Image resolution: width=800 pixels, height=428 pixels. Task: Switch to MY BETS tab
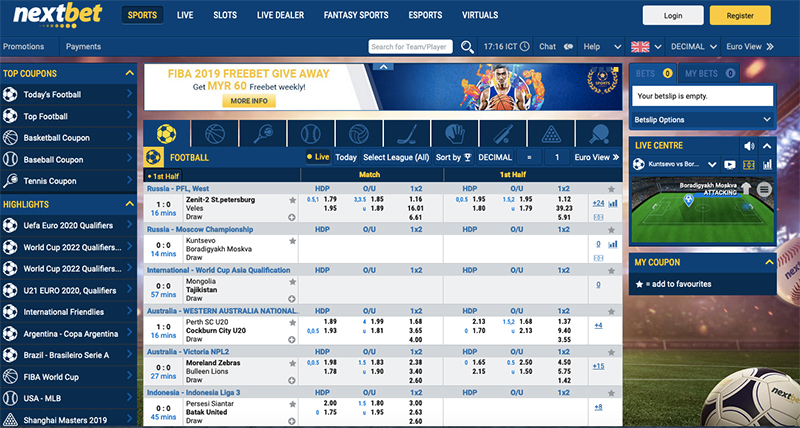point(708,73)
